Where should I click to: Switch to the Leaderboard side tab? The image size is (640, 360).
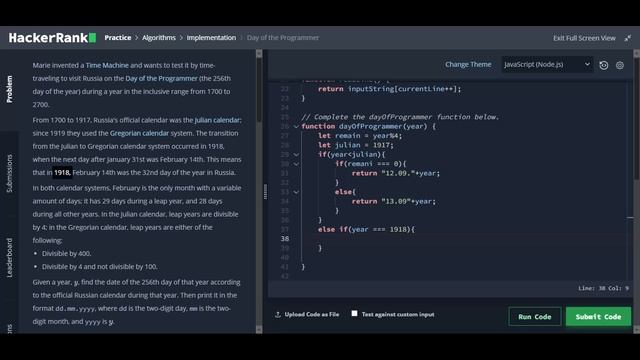[9, 258]
